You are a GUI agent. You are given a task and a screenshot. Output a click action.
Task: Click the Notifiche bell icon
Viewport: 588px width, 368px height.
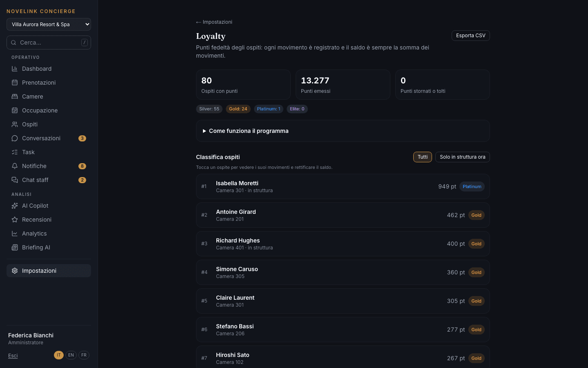click(15, 166)
